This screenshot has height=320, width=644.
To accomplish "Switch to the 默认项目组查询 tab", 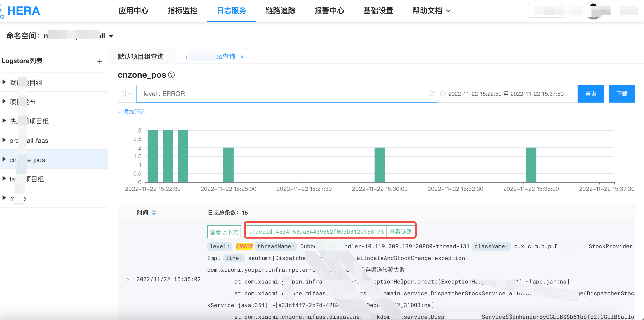I will click(141, 56).
